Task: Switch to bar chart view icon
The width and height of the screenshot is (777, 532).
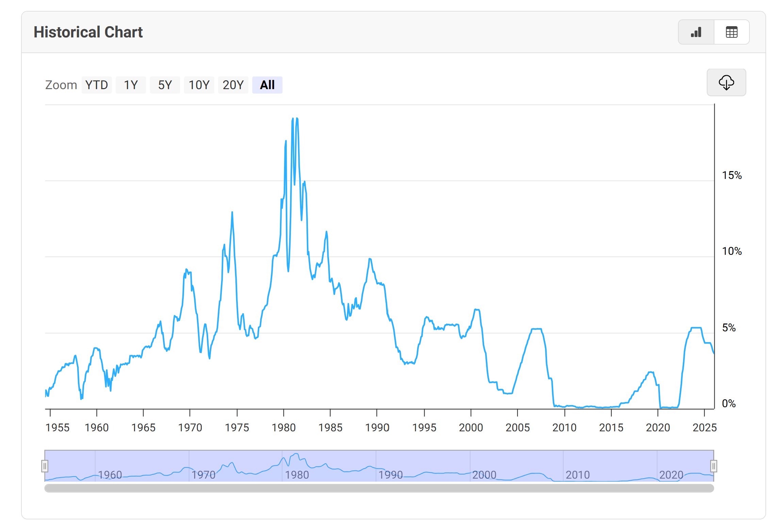Action: point(696,32)
